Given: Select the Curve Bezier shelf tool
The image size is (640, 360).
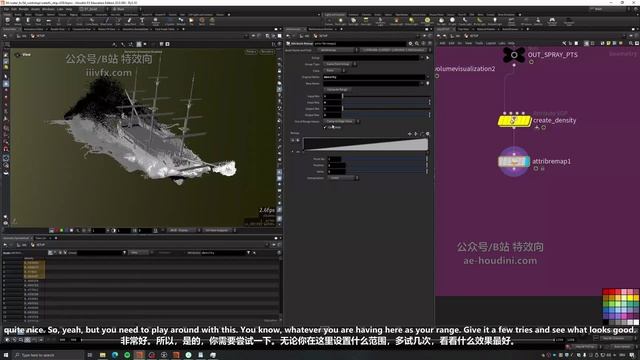Looking at the screenshot, I should (91, 21).
